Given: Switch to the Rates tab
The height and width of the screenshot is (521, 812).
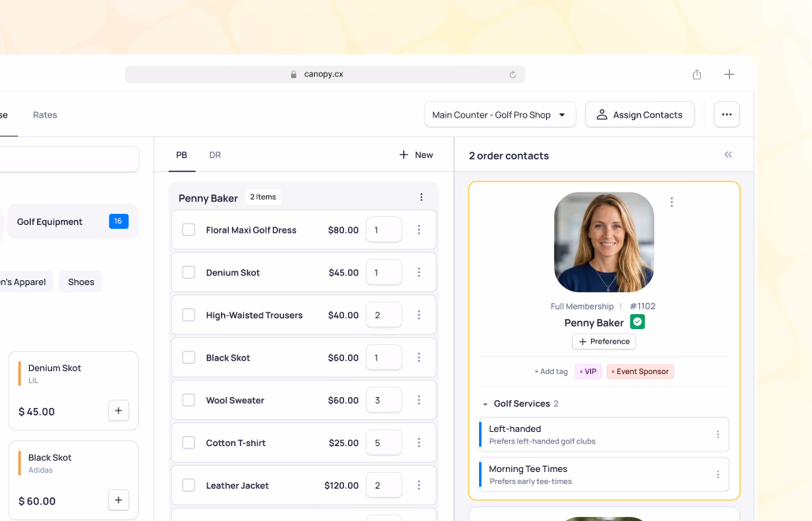Looking at the screenshot, I should [45, 115].
